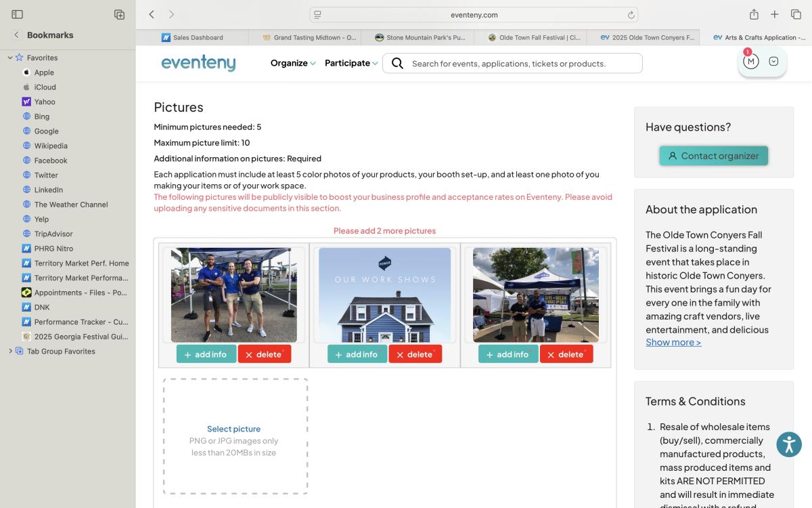This screenshot has height=508, width=812.
Task: Click the eventeny logo
Action: coord(198,63)
